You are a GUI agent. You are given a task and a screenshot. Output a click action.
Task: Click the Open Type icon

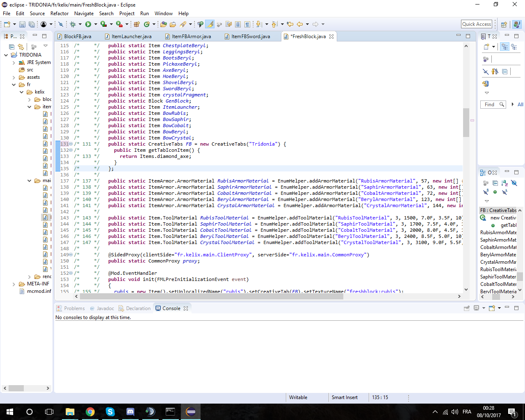click(x=163, y=24)
